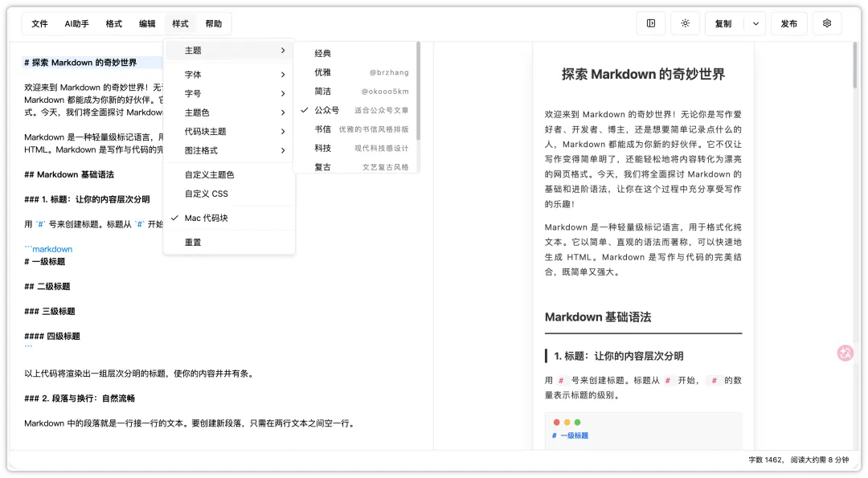Image resolution: width=868 pixels, height=478 pixels.
Task: Open the 文件 menu
Action: pos(40,24)
